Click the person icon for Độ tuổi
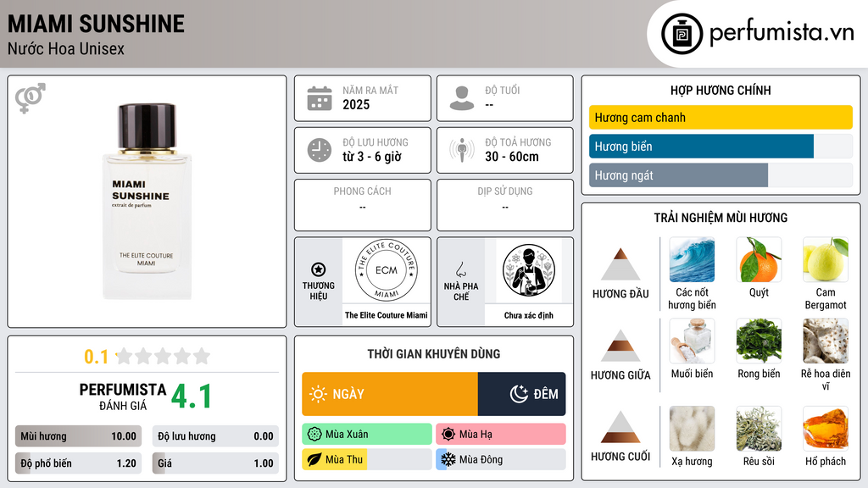This screenshot has height=488, width=868. (x=462, y=98)
